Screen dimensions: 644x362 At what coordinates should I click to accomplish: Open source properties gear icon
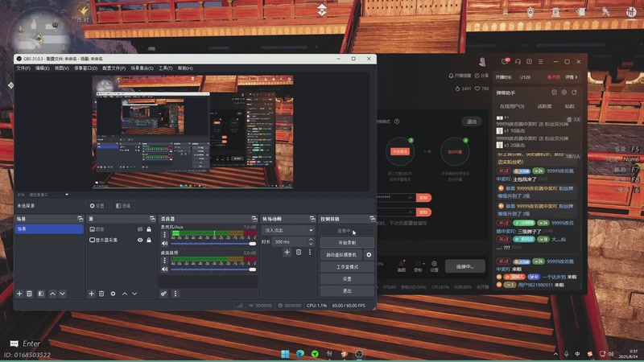click(x=113, y=294)
